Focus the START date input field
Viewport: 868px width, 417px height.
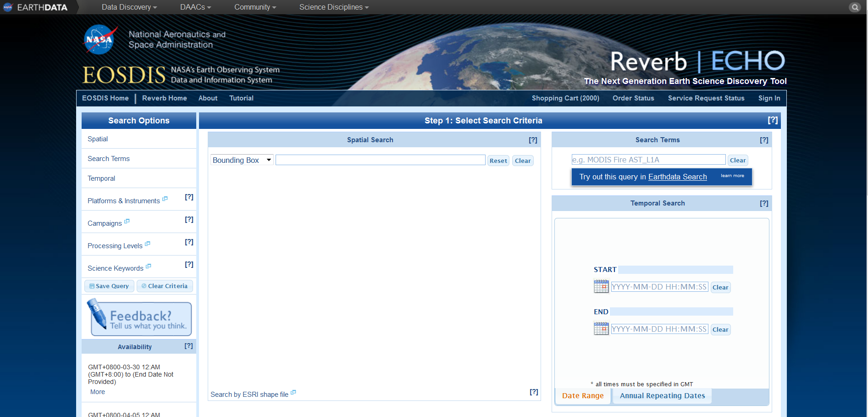click(x=659, y=287)
